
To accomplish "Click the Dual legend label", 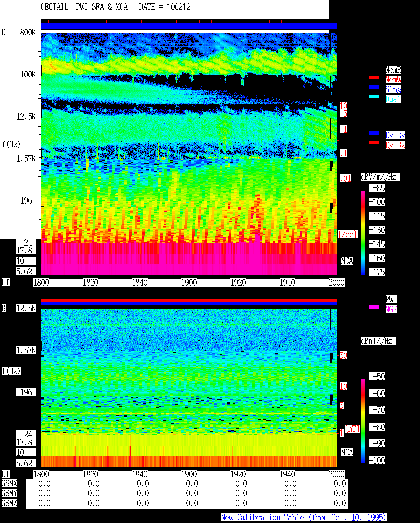I will point(393,99).
